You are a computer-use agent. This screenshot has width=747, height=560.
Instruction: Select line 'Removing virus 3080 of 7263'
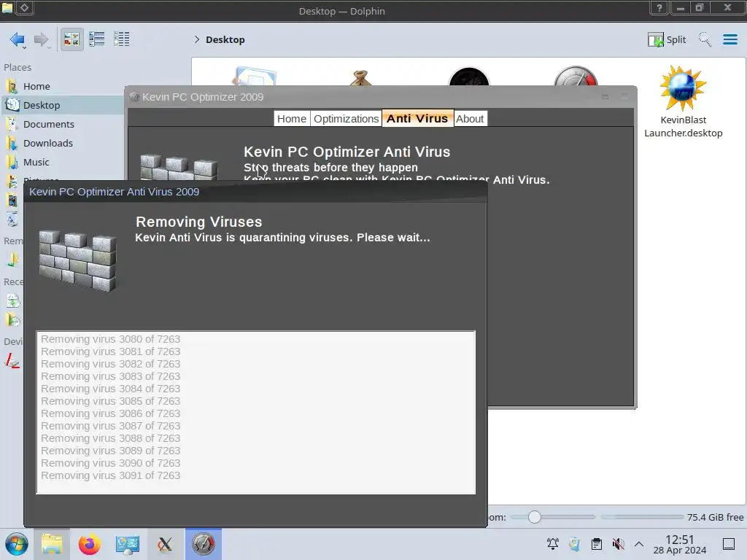111,339
